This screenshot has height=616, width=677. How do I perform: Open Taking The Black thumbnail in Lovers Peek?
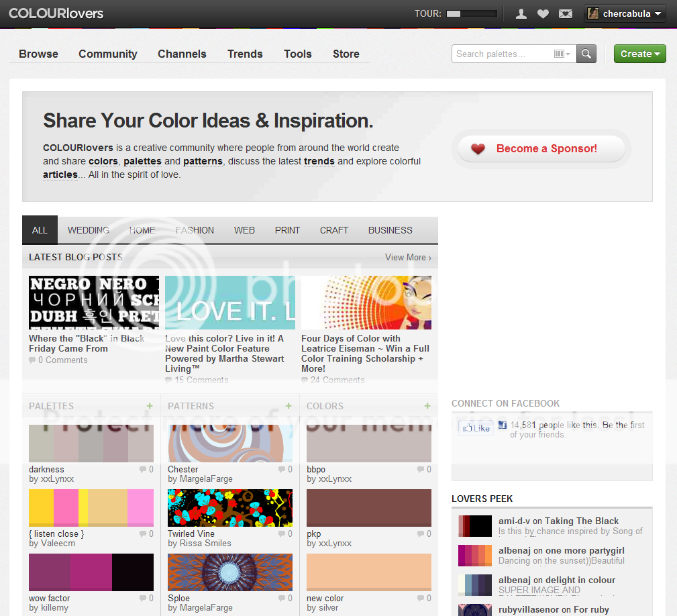coord(475,526)
